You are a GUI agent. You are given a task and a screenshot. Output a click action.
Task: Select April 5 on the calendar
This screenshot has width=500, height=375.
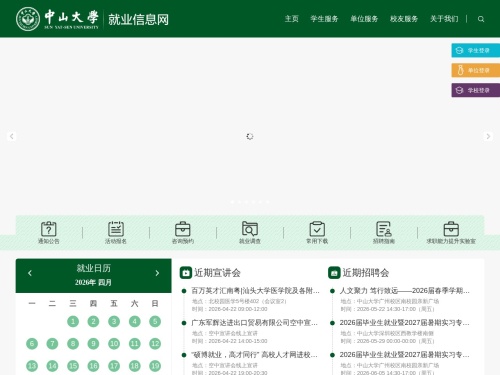[155, 321]
